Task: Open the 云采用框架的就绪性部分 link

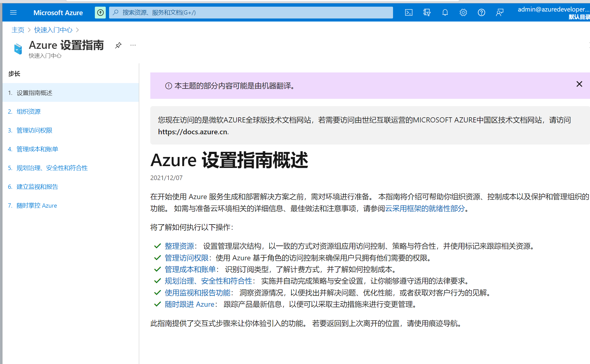Action: click(425, 209)
